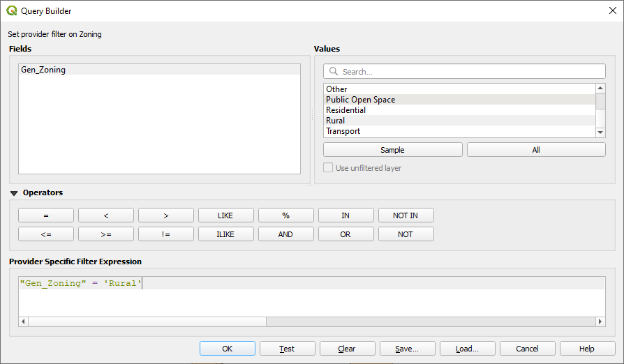Collapse the Operators section
The width and height of the screenshot is (624, 364).
(x=14, y=193)
